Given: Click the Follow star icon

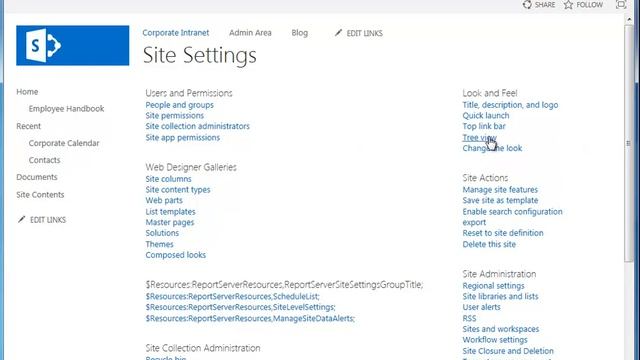Looking at the screenshot, I should click(569, 4).
